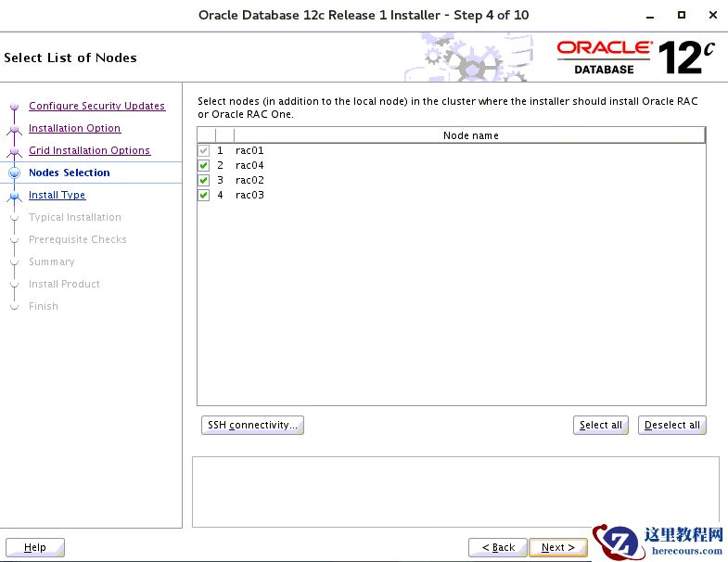The height and width of the screenshot is (562, 728).
Task: Click the Node name column header
Action: coord(470,135)
